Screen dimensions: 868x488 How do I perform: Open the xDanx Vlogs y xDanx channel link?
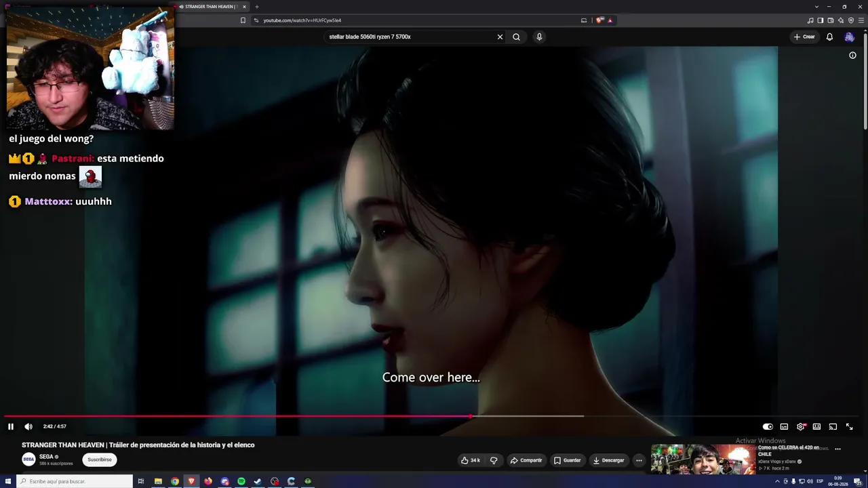pos(776,462)
